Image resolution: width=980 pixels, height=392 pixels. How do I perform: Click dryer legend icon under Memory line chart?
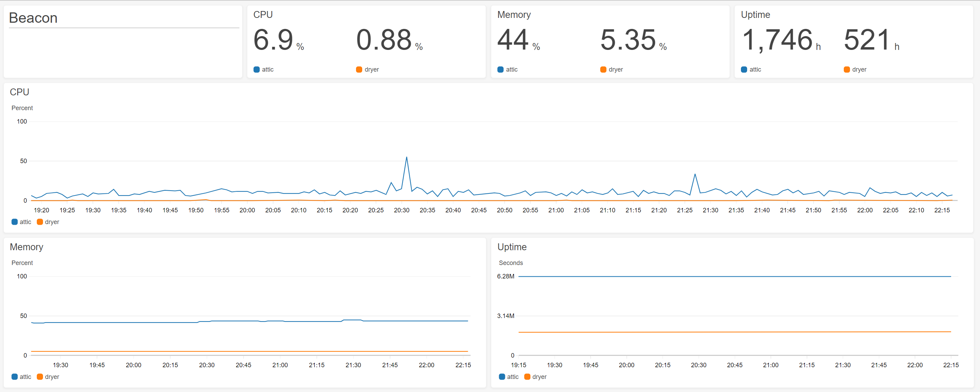coord(40,377)
